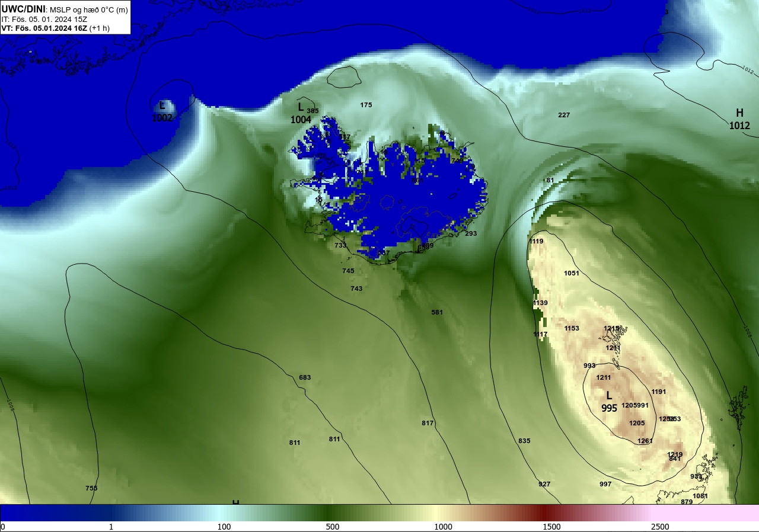Click the 1119 height value
Image resolution: width=759 pixels, height=532 pixels.
click(x=536, y=241)
